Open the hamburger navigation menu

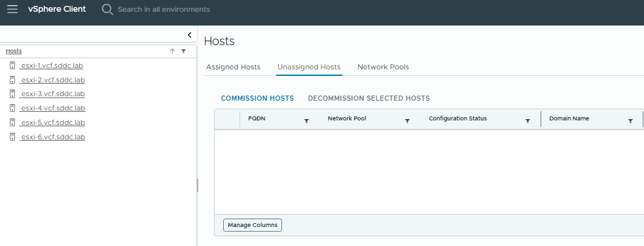tap(12, 9)
